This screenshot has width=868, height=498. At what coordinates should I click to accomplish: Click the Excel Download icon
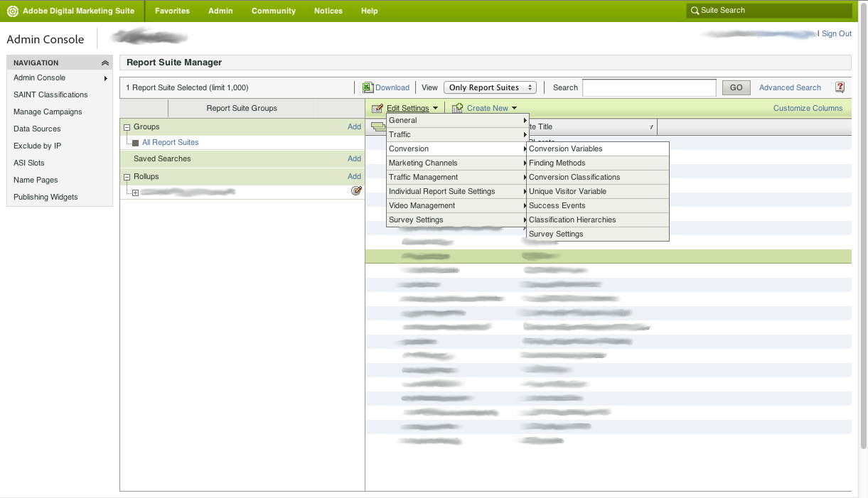point(368,87)
